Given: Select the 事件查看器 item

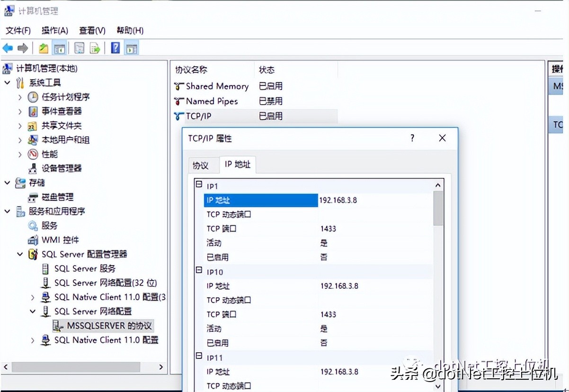Looking at the screenshot, I should 62,111.
